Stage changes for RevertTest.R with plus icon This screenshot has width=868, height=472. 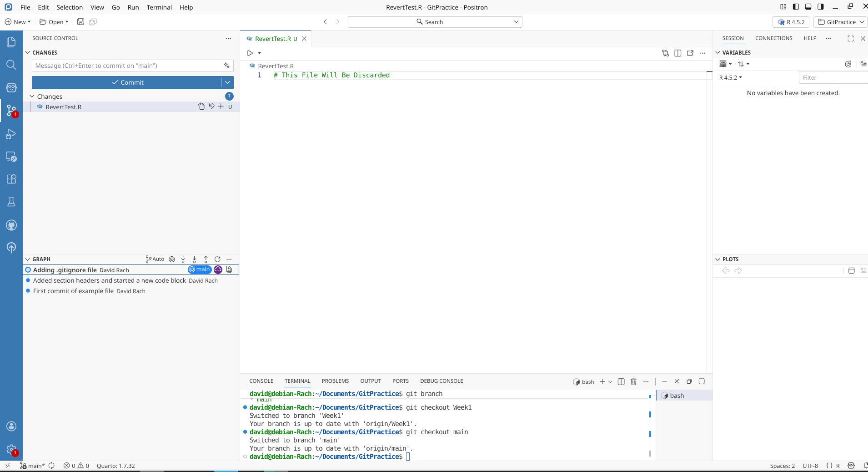221,107
